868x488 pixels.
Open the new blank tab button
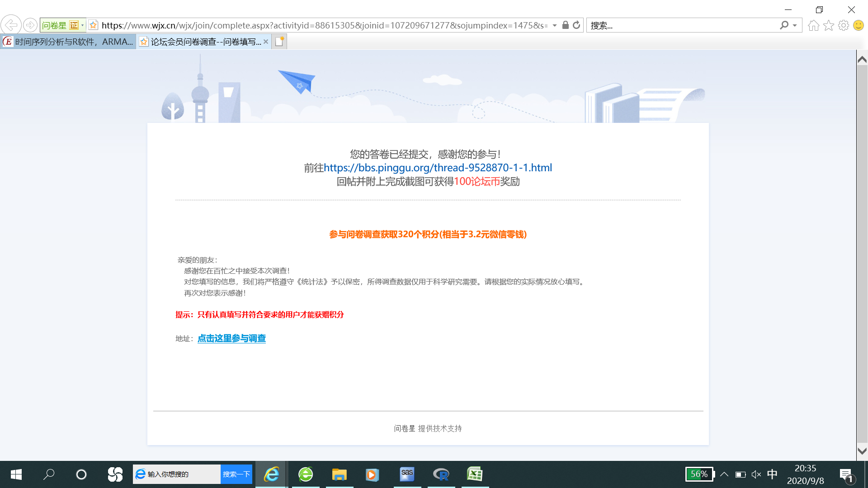tap(279, 42)
